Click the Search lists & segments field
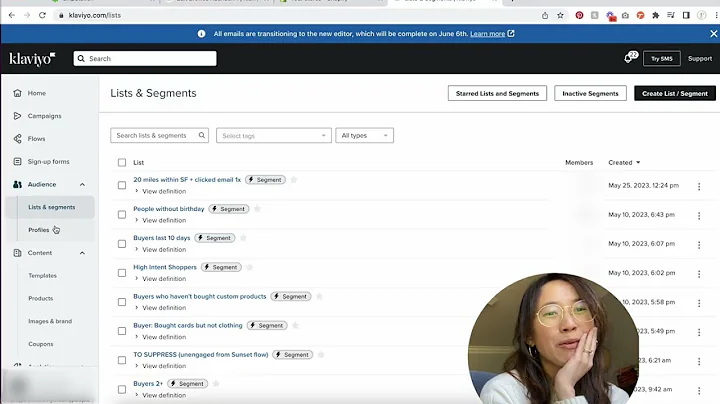This screenshot has width=720, height=404. pyautogui.click(x=159, y=135)
